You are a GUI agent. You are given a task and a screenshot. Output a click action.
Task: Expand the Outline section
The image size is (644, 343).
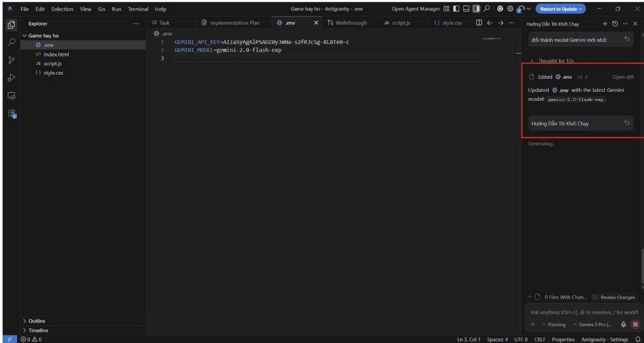tap(36, 321)
